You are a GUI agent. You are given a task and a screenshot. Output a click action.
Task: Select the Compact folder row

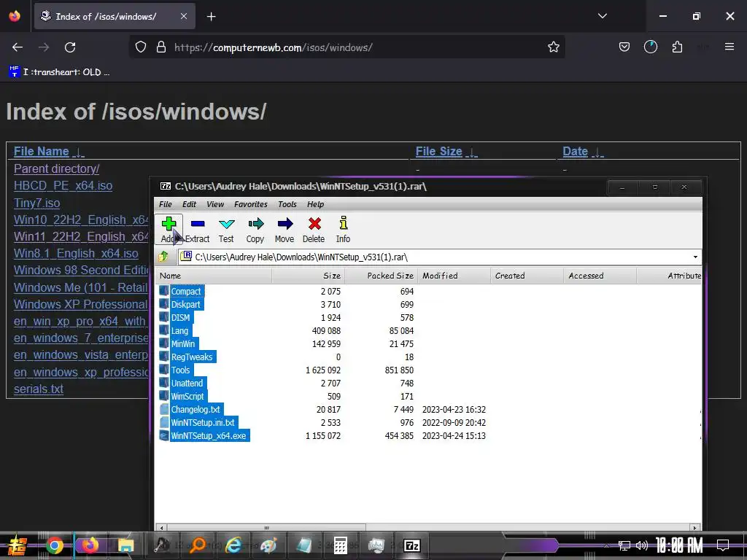coord(186,292)
